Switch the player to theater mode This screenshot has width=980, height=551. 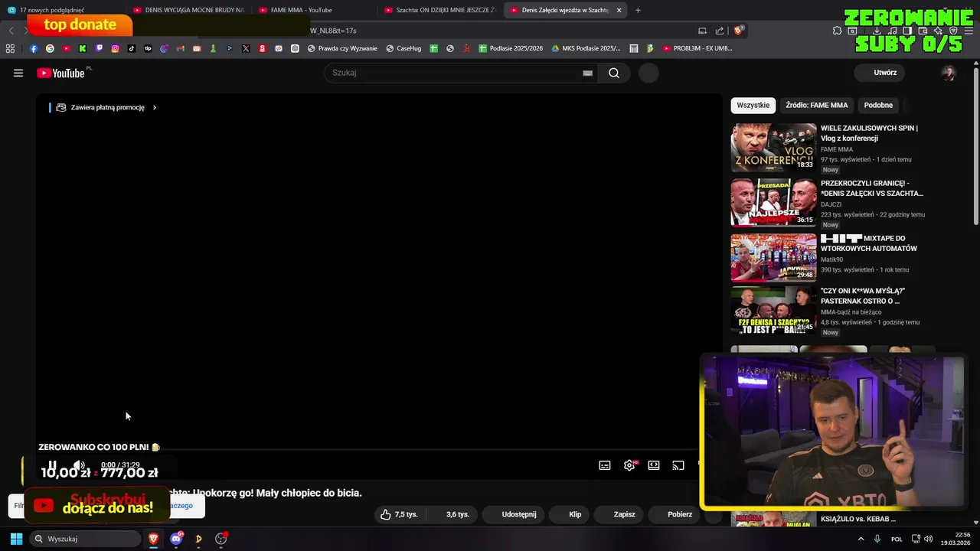654,465
